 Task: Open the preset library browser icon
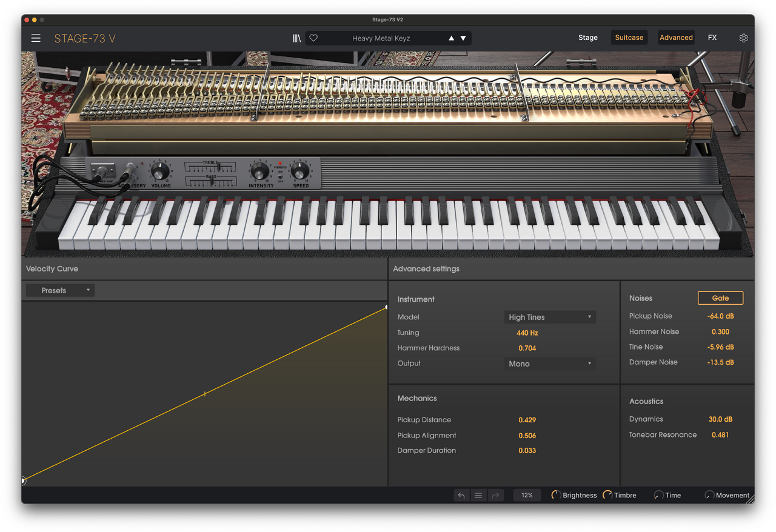296,38
